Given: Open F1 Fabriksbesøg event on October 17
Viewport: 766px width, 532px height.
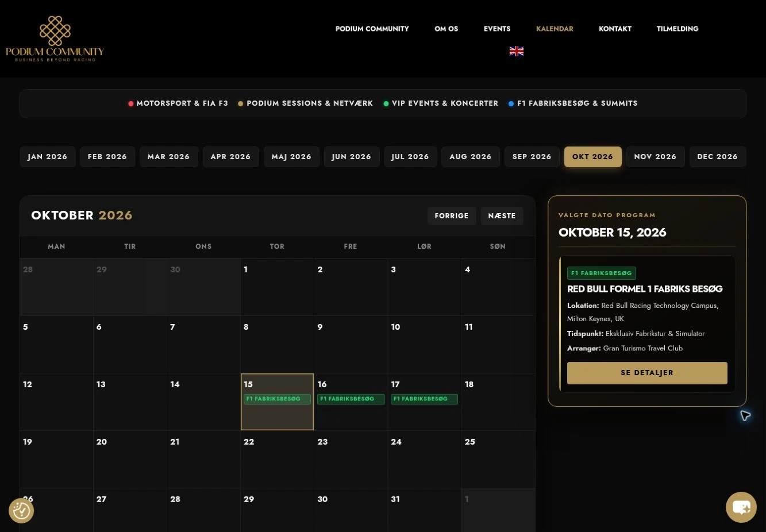Looking at the screenshot, I should 424,399.
